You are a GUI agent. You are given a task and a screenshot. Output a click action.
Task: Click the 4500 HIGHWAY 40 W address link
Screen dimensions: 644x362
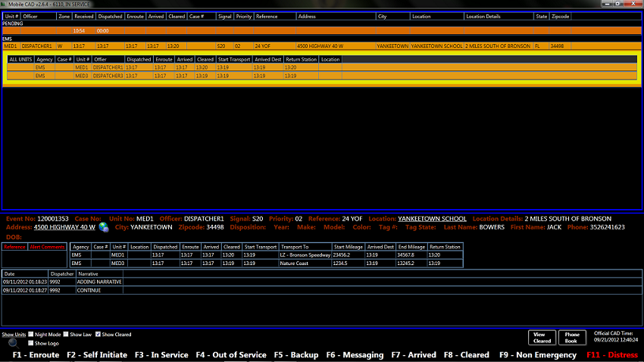click(64, 227)
